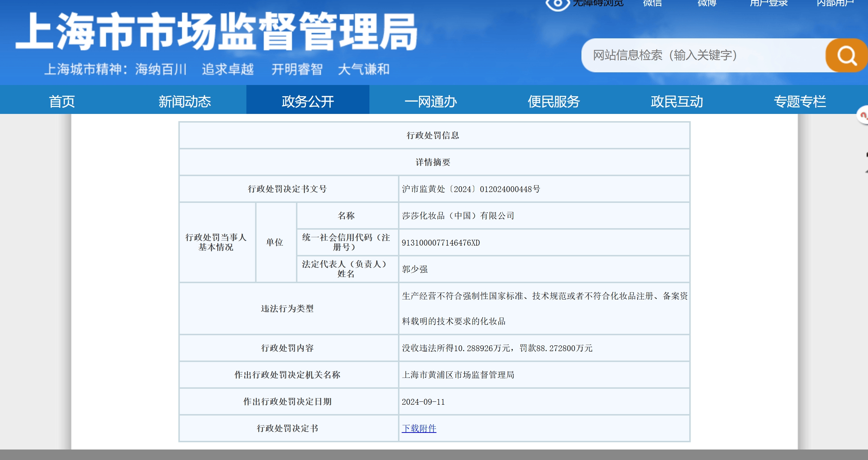Image resolution: width=868 pixels, height=460 pixels.
Task: Click the orange magnifier search button
Action: [x=846, y=55]
